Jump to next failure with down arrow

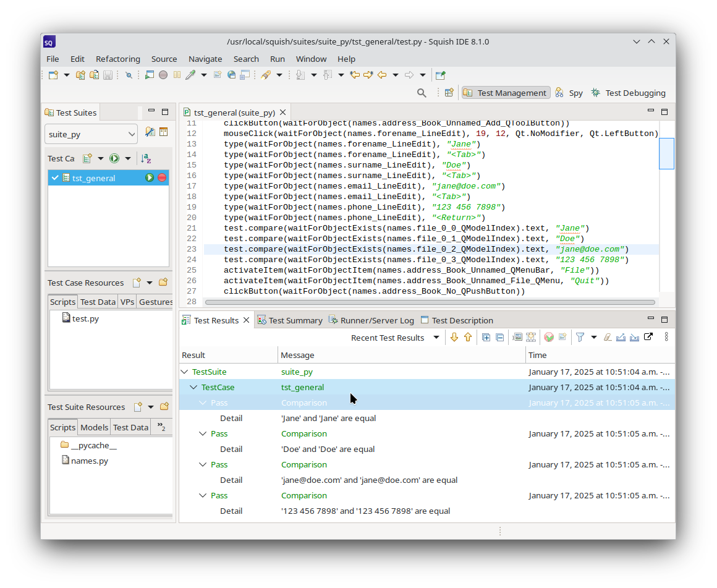[454, 337]
